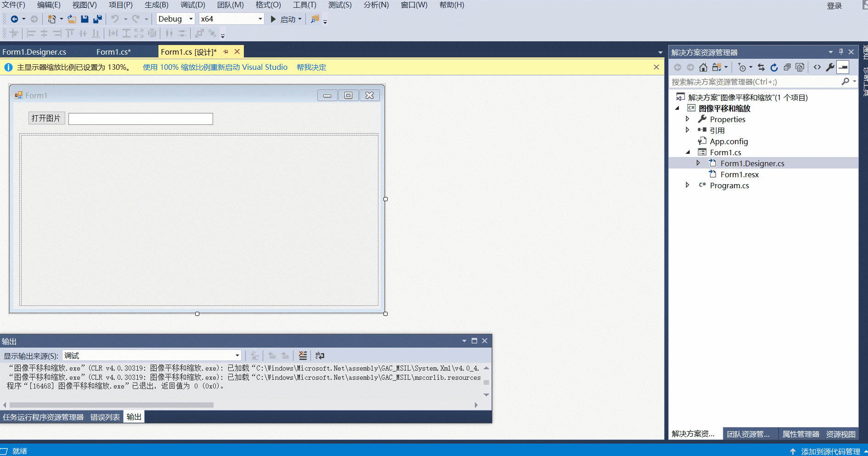Viewport: 868px width, 456px height.
Task: Click the Output panel horizontal scrollbar
Action: point(112,405)
